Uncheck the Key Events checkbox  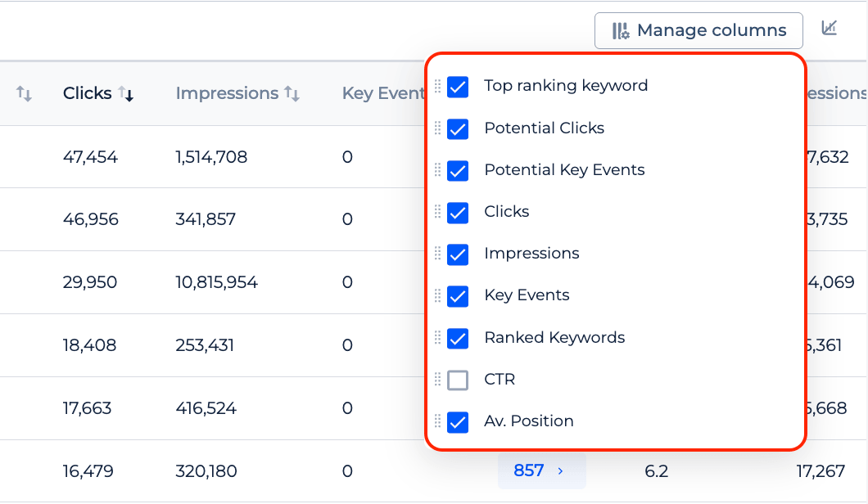[458, 296]
